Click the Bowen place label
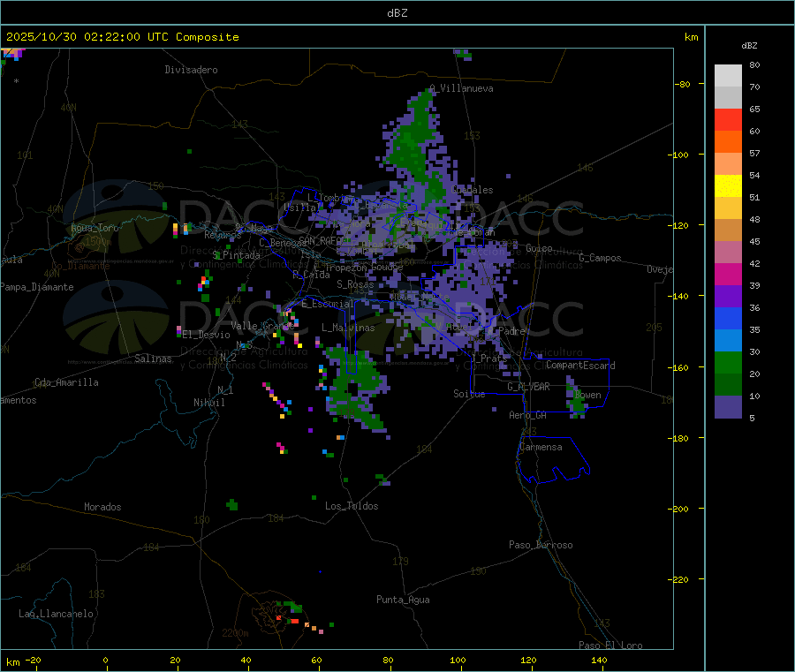Image resolution: width=795 pixels, height=672 pixels. [587, 395]
